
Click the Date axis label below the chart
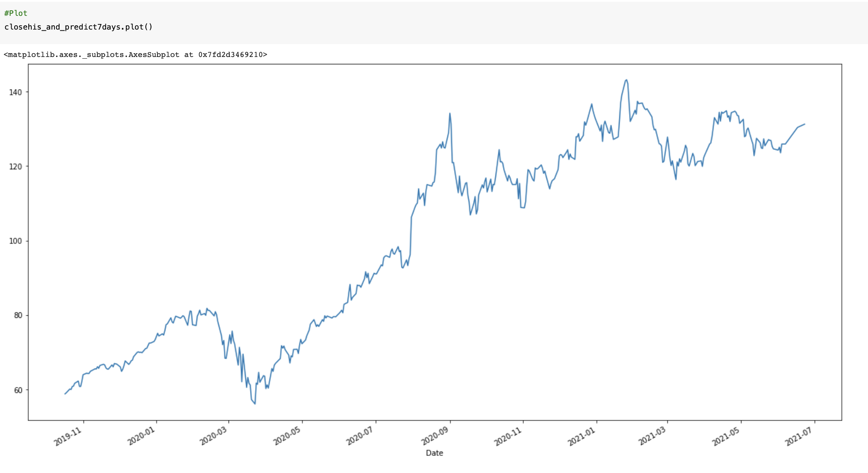click(434, 453)
